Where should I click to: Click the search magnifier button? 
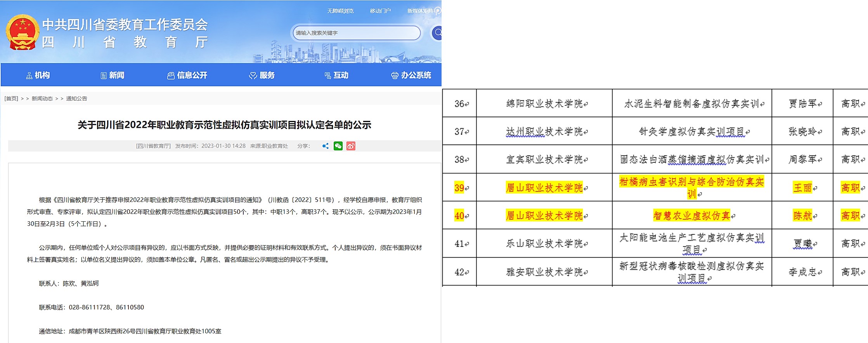[x=437, y=33]
